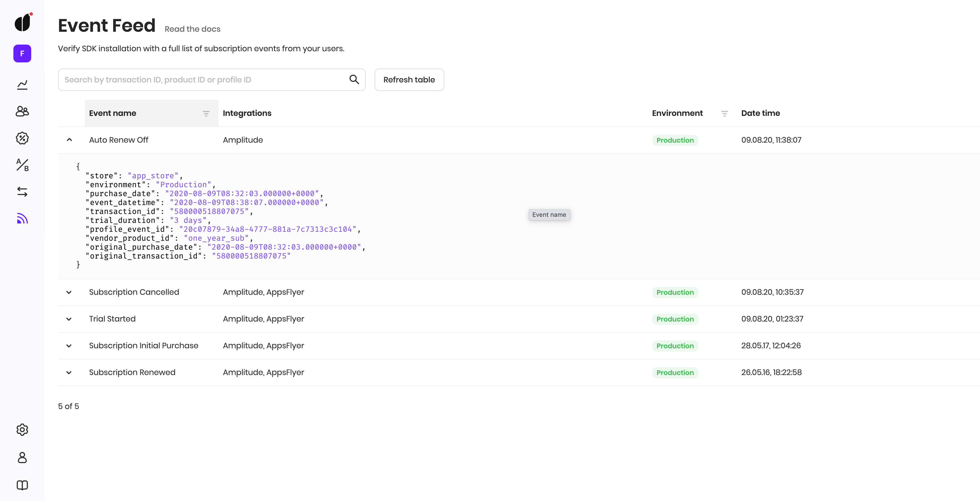Viewport: 980px width, 501px height.
Task: Click the date 26.05.16, 18:22:58
Action: [x=771, y=373]
